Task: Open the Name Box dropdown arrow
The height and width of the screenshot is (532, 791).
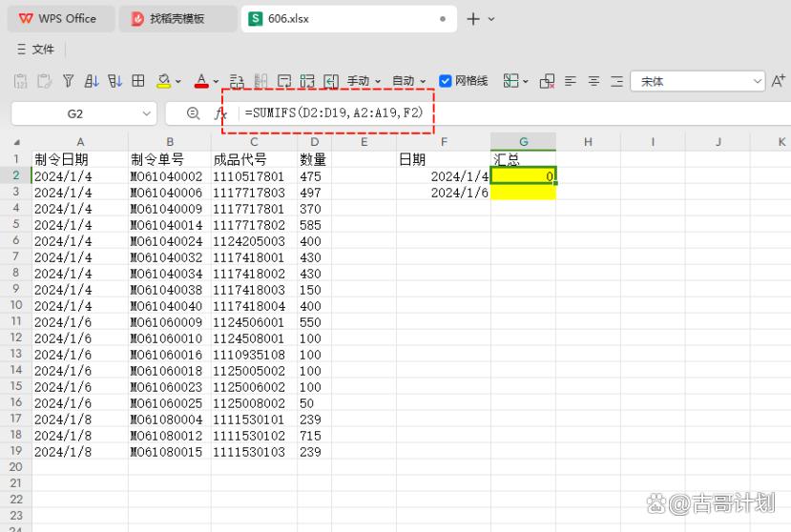Action: click(x=146, y=113)
